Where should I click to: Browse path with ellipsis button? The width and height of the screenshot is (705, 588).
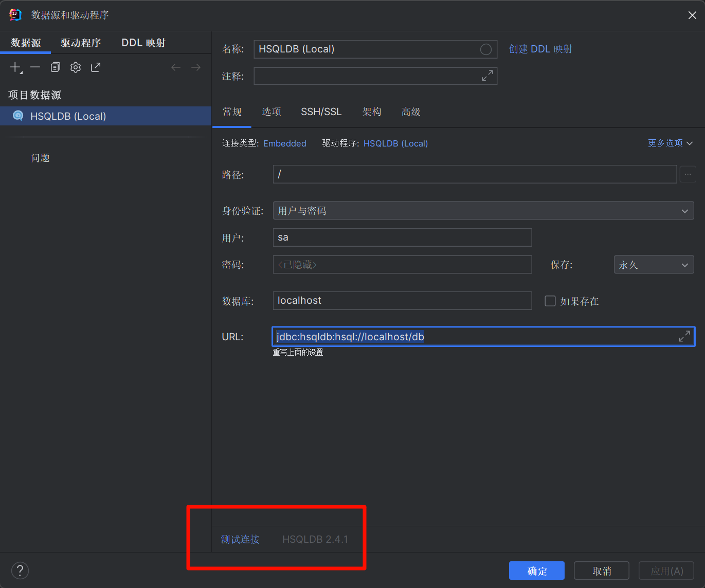coord(688,174)
